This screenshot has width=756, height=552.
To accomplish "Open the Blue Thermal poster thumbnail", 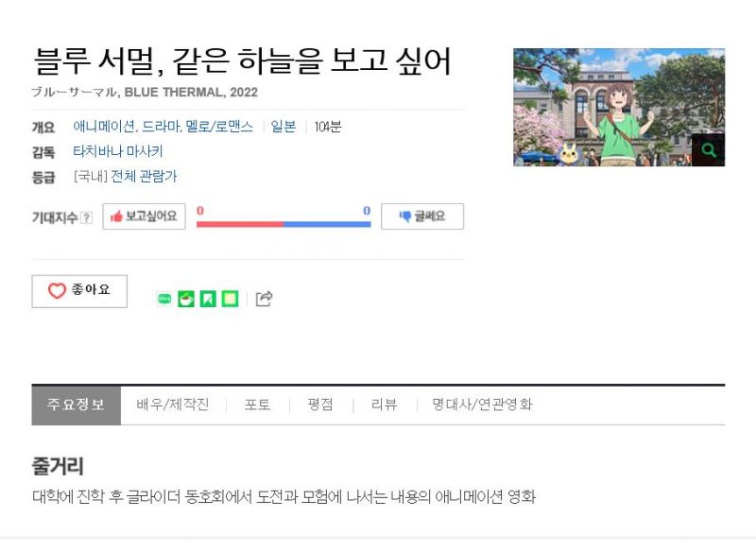I will pyautogui.click(x=619, y=107).
